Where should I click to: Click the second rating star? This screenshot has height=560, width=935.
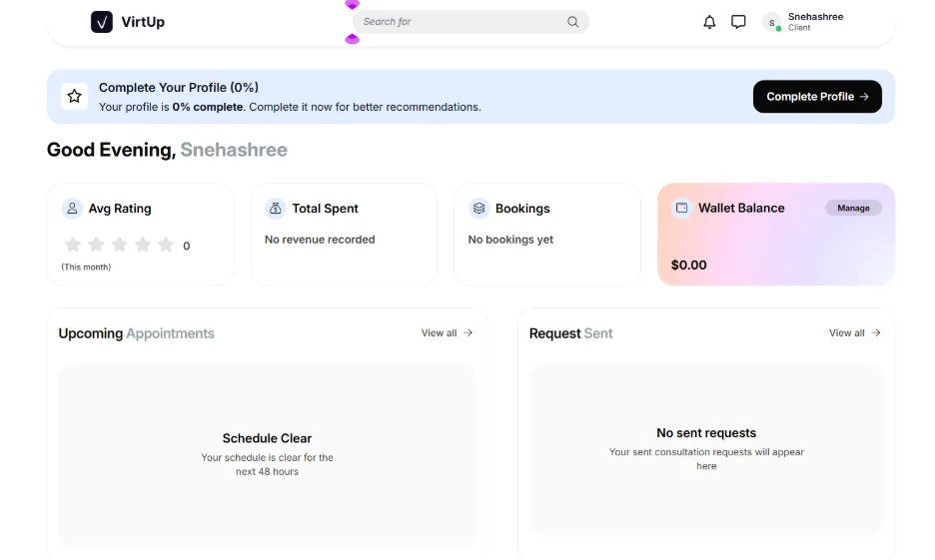point(96,245)
